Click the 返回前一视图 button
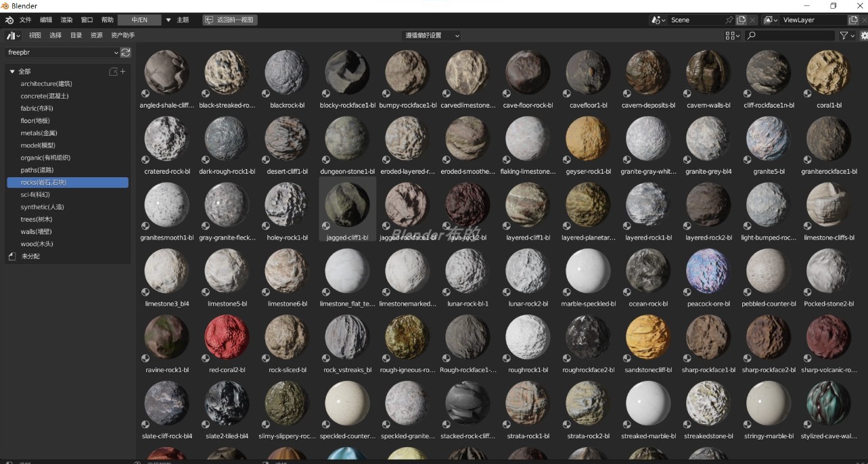The height and width of the screenshot is (464, 868). point(230,20)
